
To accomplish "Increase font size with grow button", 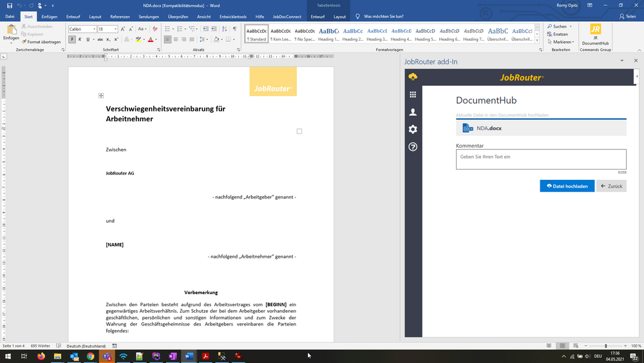I will [123, 29].
